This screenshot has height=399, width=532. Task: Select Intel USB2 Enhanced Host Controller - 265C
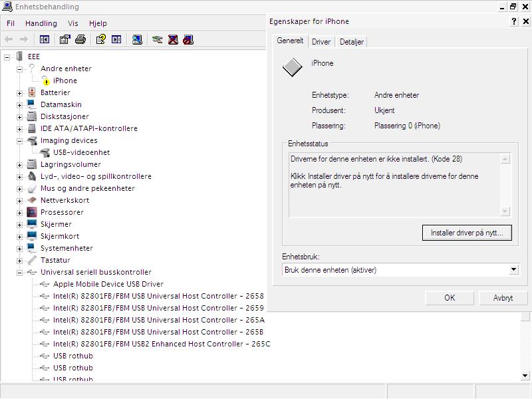coord(162,344)
